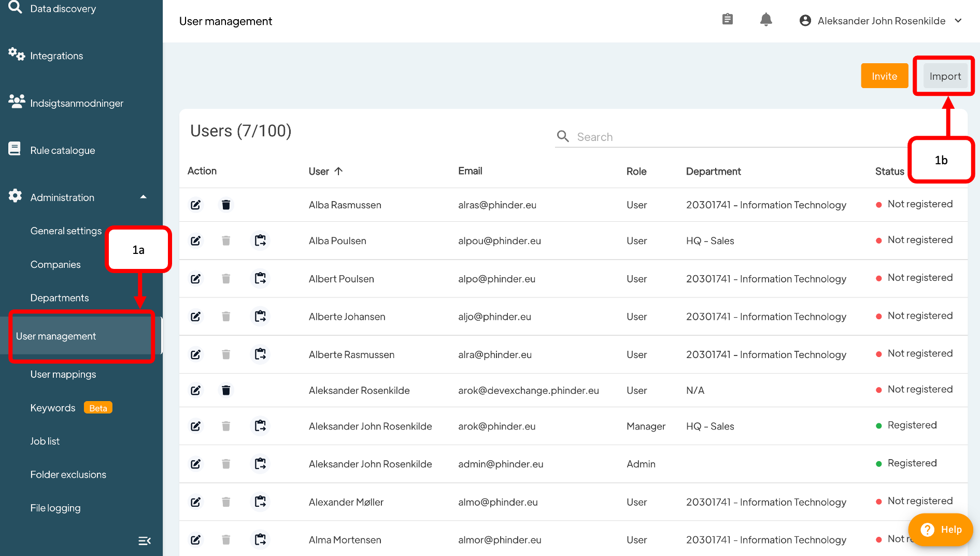980x556 pixels.
Task: Delete Alba Rasmussen with trash icon
Action: coord(226,205)
